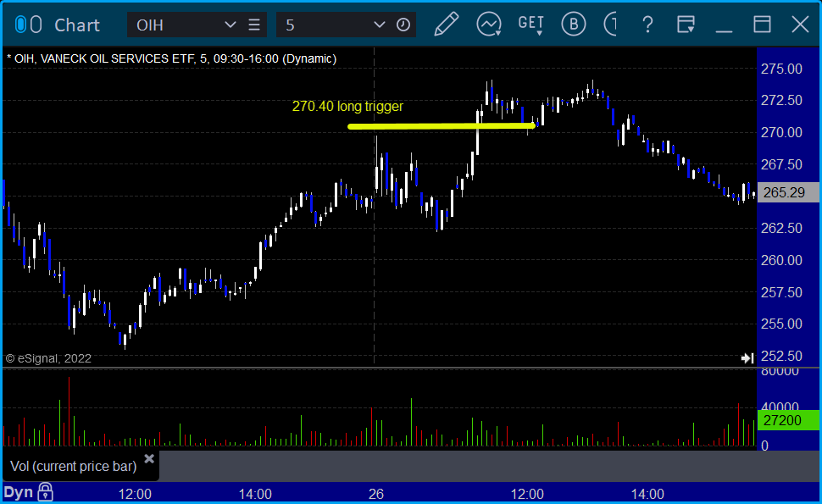Click the 262.50 price axis label

point(781,228)
